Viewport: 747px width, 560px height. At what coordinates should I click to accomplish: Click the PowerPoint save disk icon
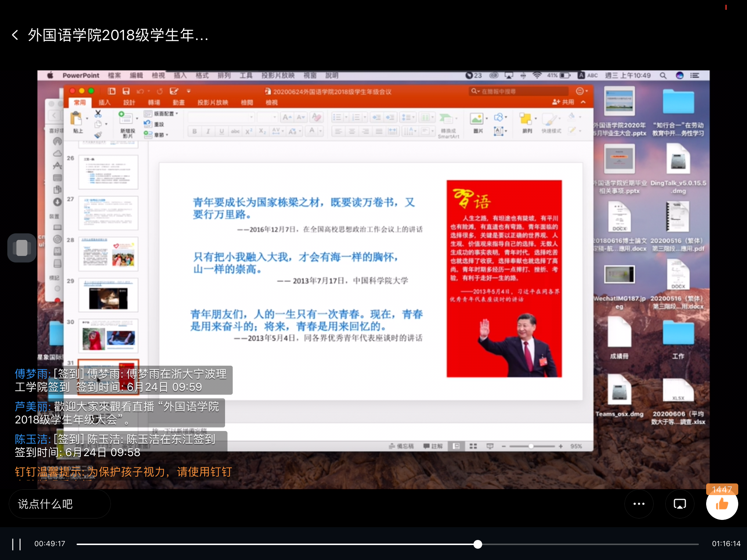126,91
